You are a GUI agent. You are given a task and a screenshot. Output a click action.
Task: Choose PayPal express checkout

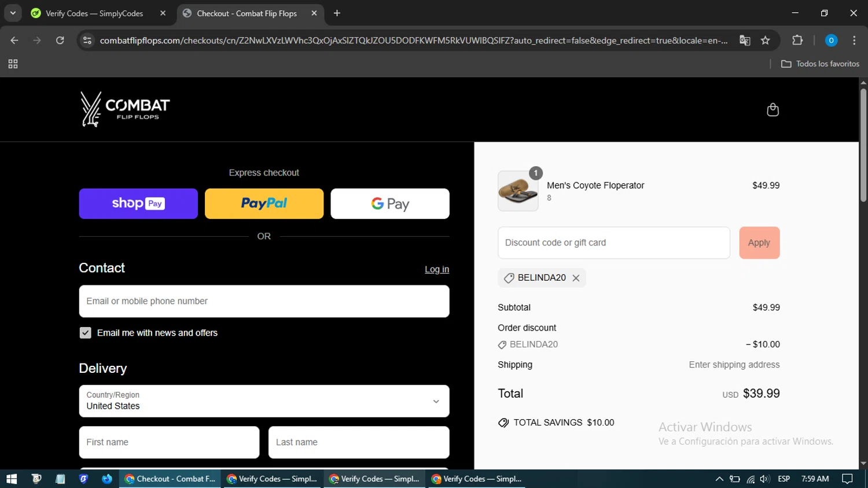[264, 204]
